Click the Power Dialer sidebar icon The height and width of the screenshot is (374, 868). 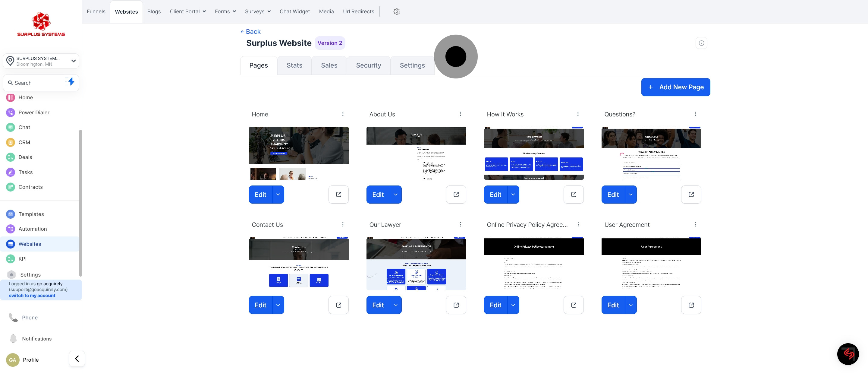(11, 112)
